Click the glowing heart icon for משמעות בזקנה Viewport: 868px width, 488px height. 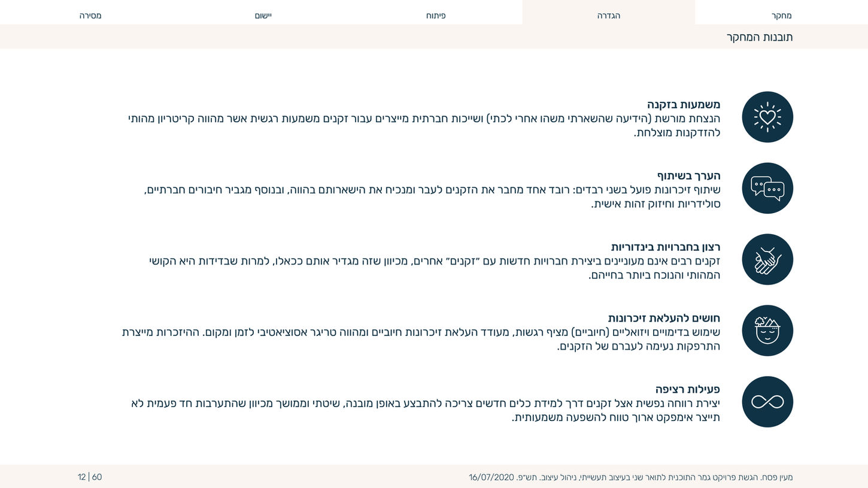click(x=767, y=117)
